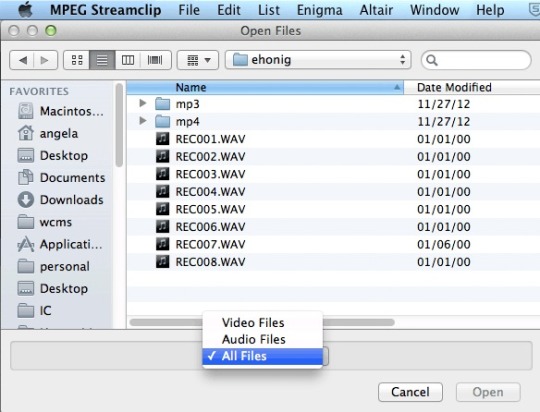Open the Enigma menu
The height and width of the screenshot is (412, 540).
tap(320, 10)
